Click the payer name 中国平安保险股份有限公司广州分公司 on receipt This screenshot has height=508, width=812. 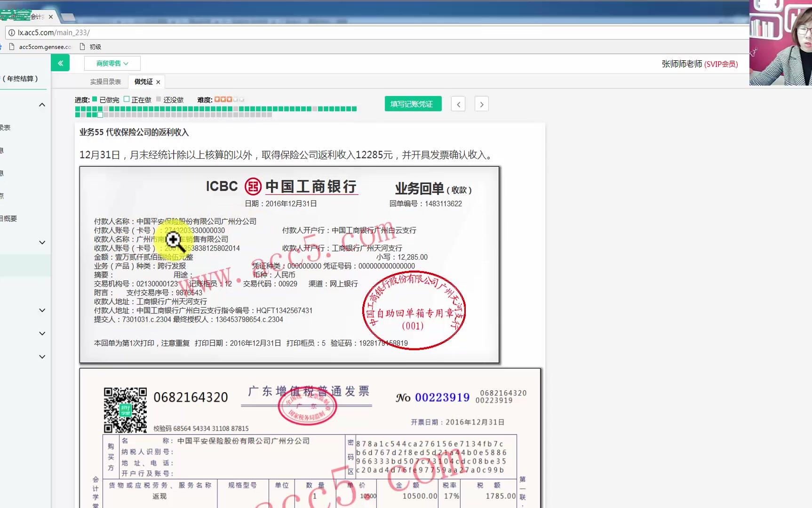196,221
